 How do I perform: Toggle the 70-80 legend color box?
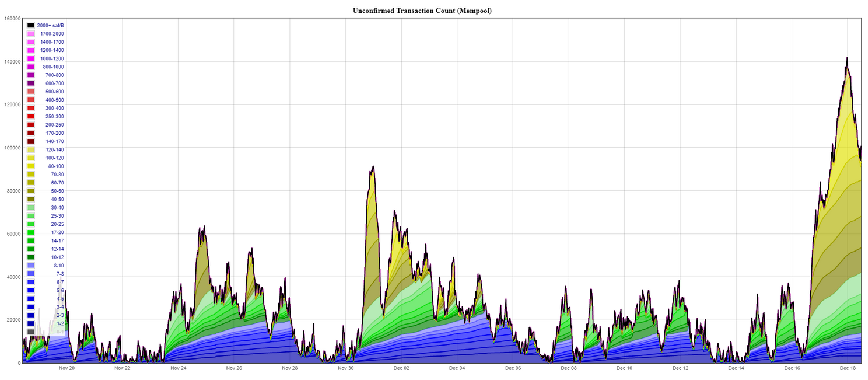coord(31,175)
